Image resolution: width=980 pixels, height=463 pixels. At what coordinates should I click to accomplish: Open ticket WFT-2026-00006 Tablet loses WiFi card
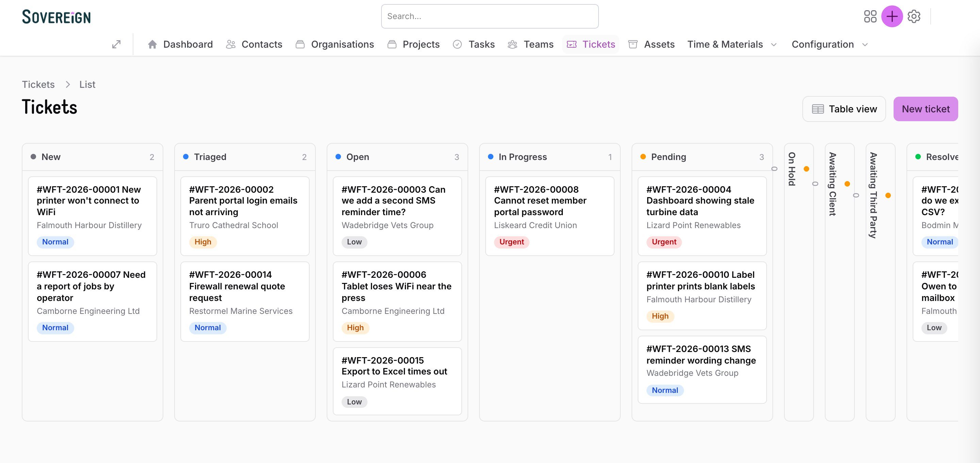click(397, 302)
